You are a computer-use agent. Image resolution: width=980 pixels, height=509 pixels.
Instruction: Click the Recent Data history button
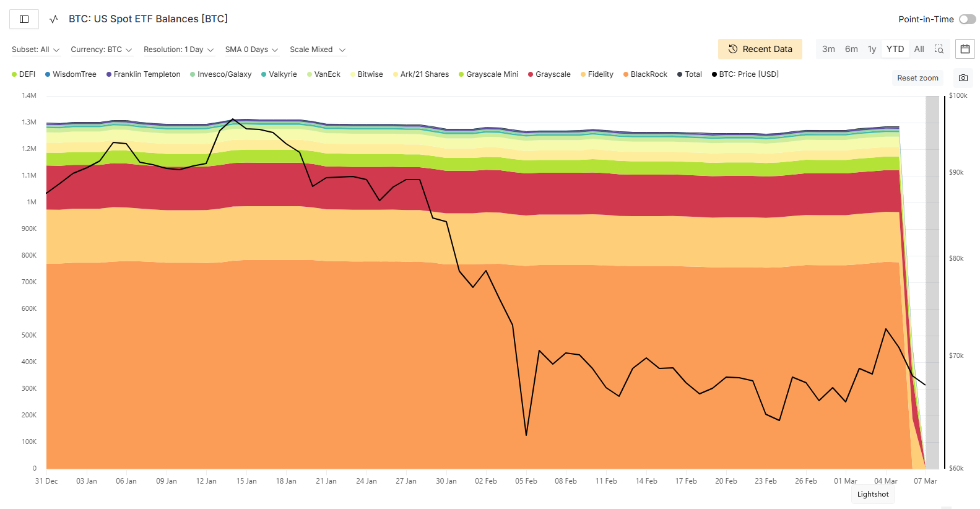(x=760, y=49)
